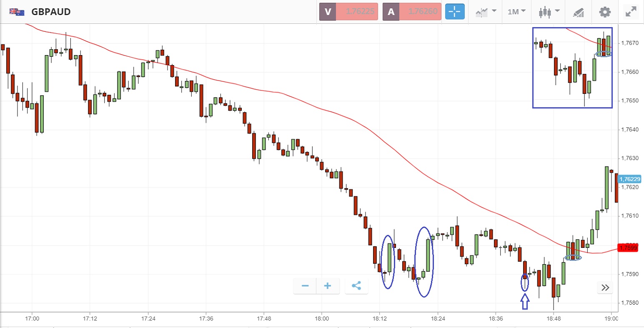The image size is (644, 328).
Task: Open the 1M timeframe dropdown
Action: (516, 12)
